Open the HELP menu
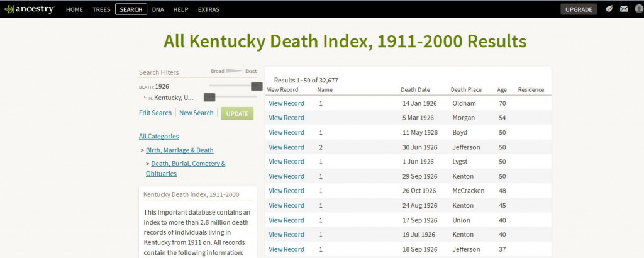The height and width of the screenshot is (258, 644). point(180,9)
